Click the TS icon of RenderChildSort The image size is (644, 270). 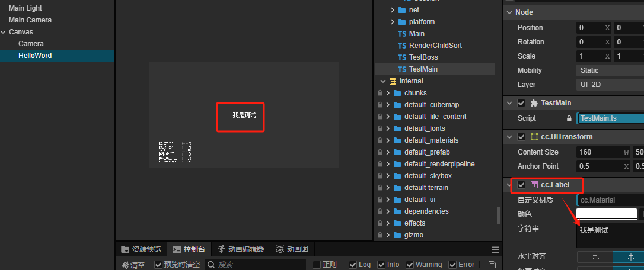[x=402, y=45]
